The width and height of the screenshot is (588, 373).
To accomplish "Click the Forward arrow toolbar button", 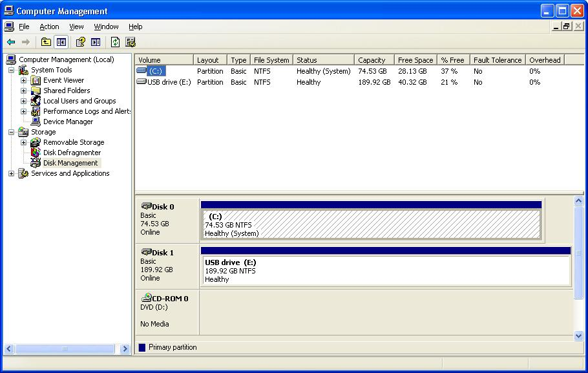I will coord(25,42).
